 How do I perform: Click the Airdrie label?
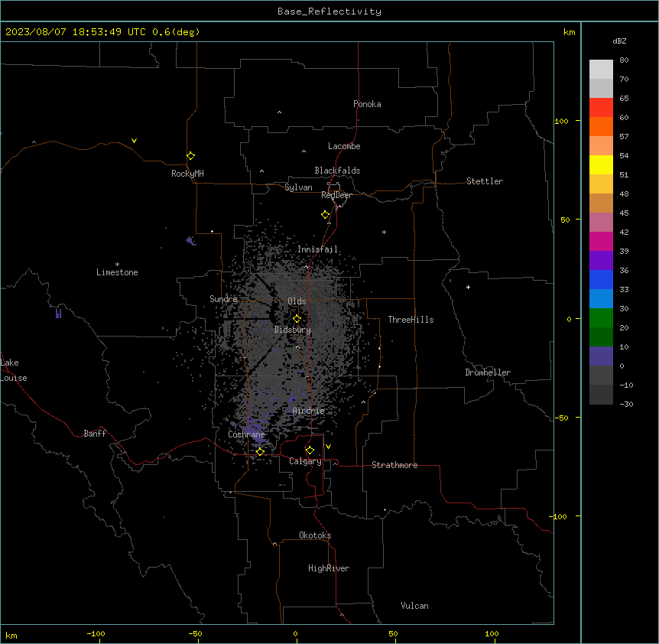pyautogui.click(x=309, y=411)
